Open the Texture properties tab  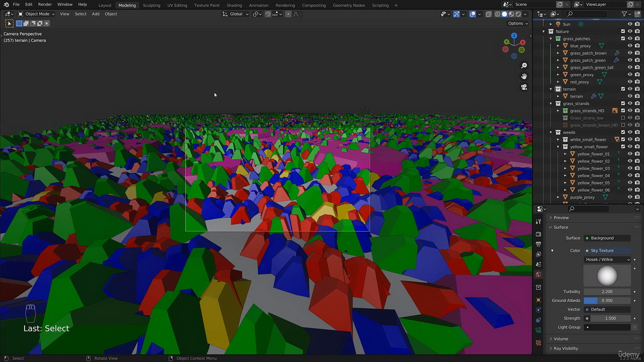(x=538, y=342)
